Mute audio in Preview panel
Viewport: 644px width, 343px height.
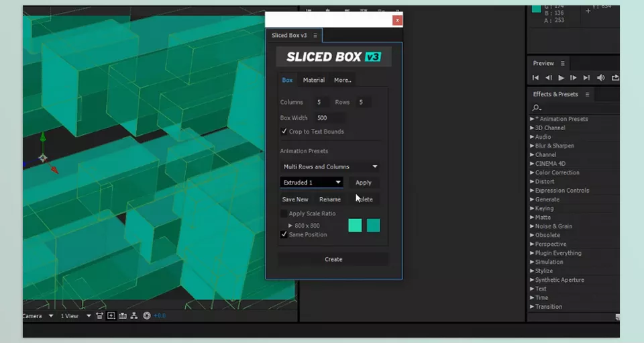coord(600,78)
